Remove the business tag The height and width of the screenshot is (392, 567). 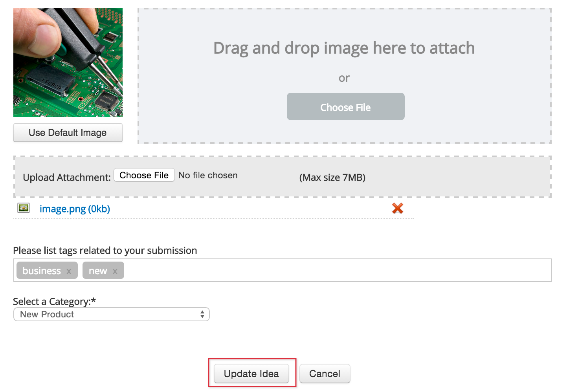[x=69, y=271]
